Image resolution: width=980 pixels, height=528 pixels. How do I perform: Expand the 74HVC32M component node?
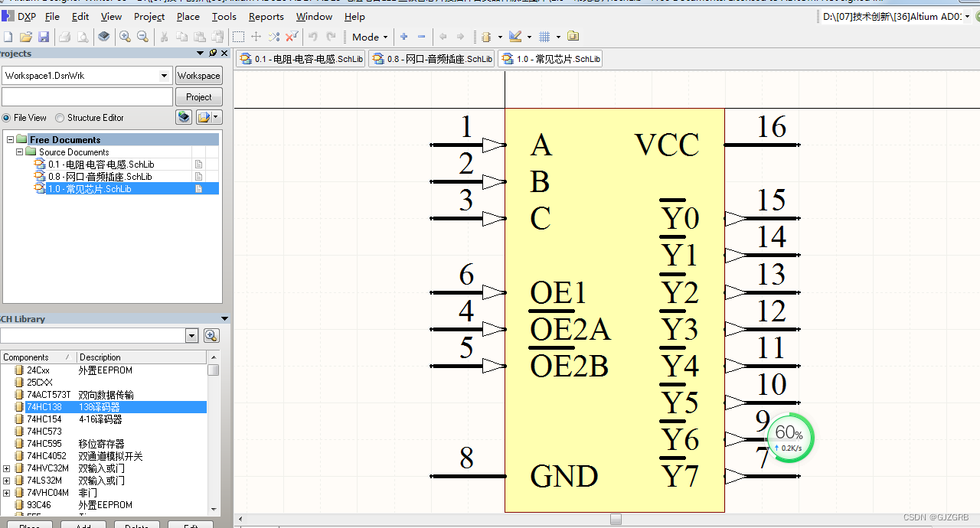coord(7,468)
